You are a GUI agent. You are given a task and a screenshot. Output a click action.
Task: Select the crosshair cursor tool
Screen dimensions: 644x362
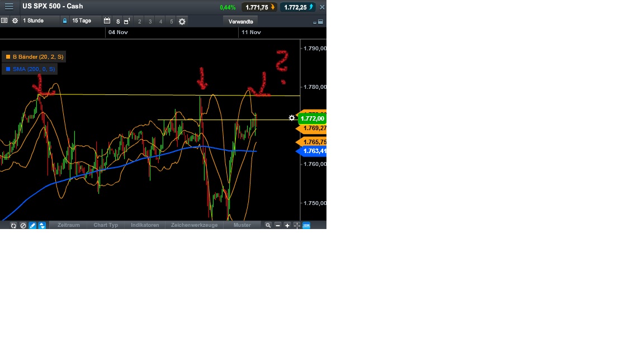(x=296, y=225)
